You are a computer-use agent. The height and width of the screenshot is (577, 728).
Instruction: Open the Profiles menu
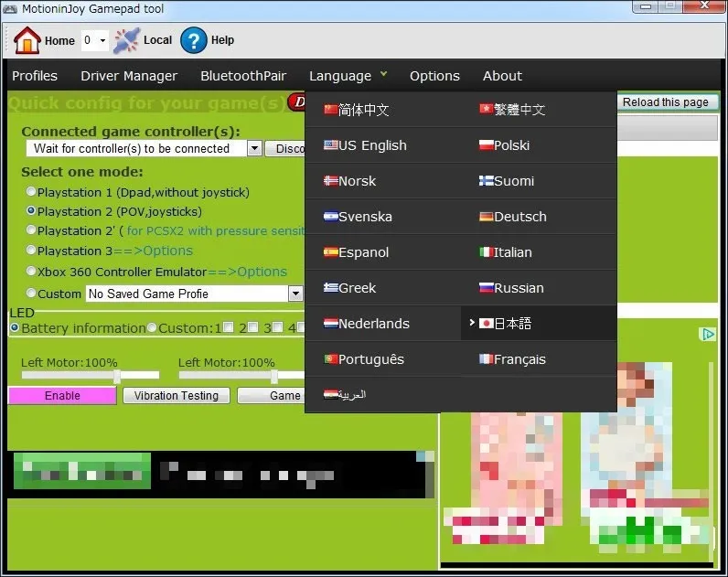click(35, 76)
